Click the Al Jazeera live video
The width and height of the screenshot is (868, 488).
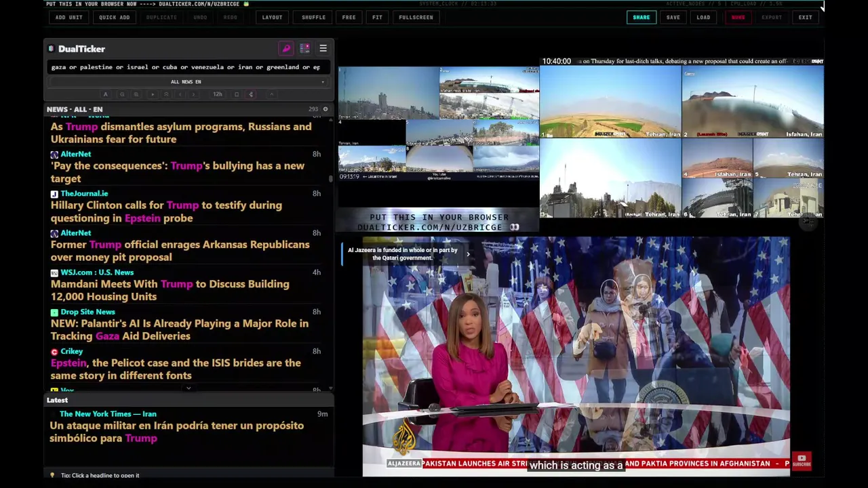576,356
